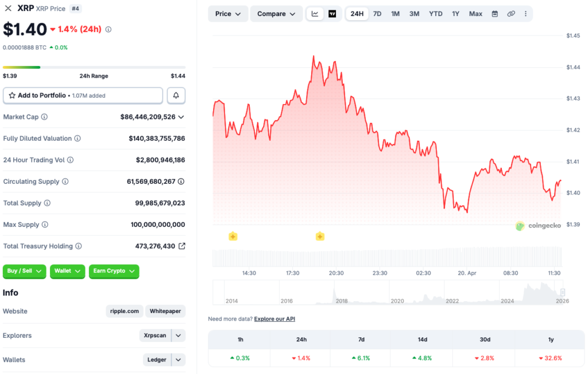Open the date range calendar icon
Image resolution: width=588 pixels, height=374 pixels.
tap(494, 13)
